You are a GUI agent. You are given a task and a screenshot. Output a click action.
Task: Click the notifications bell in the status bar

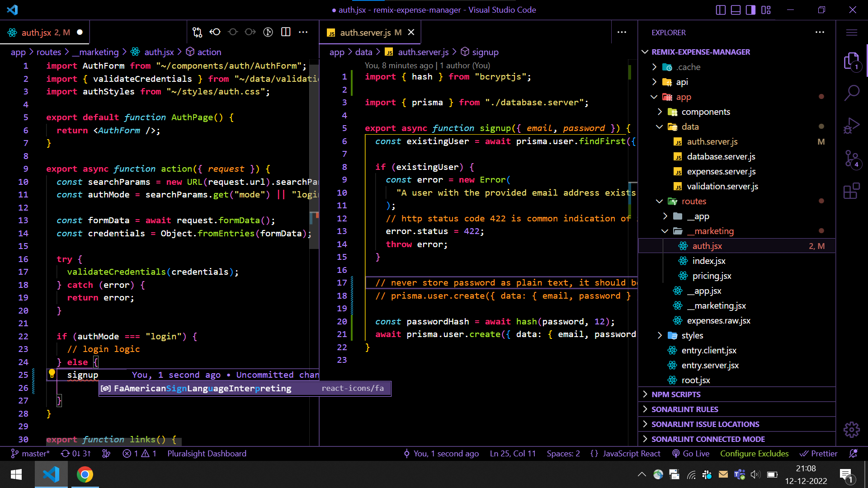[854, 454]
